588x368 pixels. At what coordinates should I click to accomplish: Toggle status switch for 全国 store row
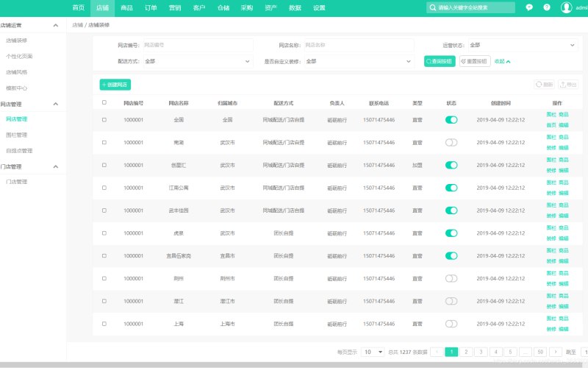[x=451, y=120]
